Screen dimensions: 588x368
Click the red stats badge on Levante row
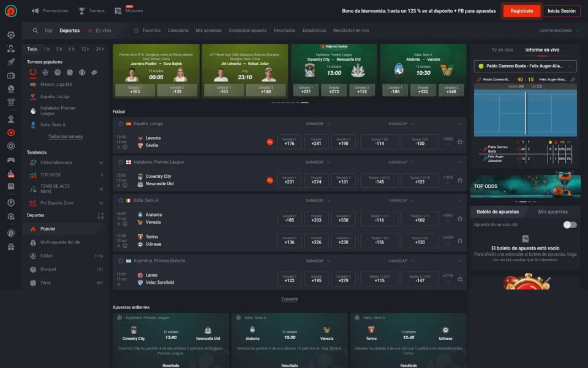pos(269,142)
